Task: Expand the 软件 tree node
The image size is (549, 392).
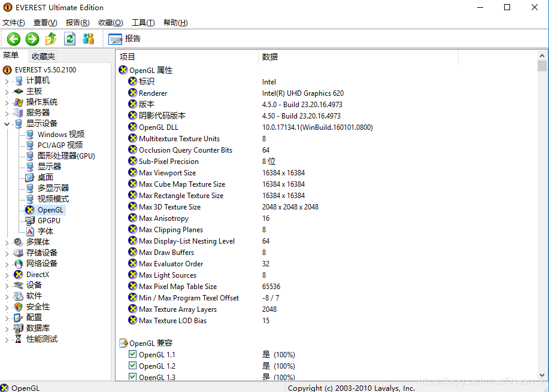Action: (x=7, y=296)
